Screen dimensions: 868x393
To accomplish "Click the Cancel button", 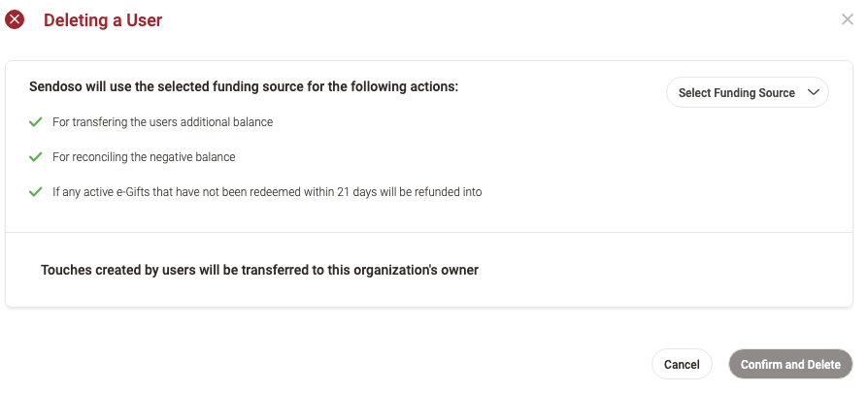I will click(x=682, y=364).
